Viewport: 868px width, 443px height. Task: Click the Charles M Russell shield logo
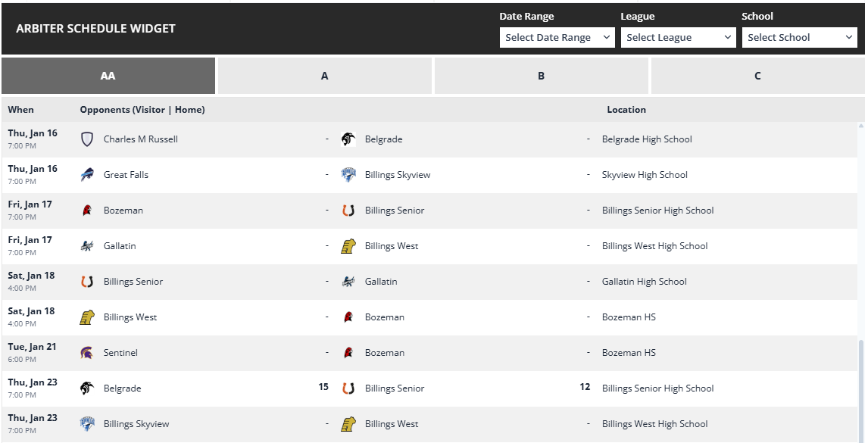87,139
